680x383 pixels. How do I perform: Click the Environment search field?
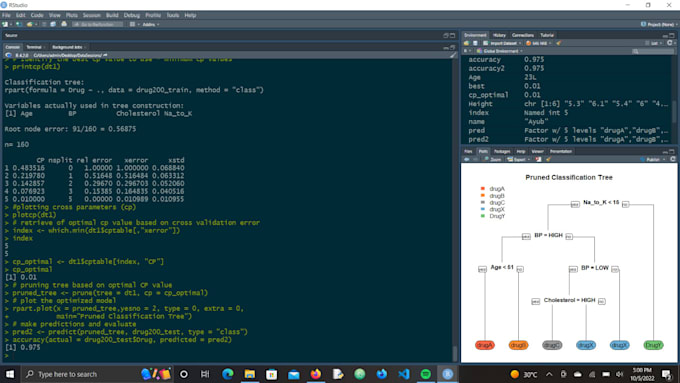click(654, 51)
